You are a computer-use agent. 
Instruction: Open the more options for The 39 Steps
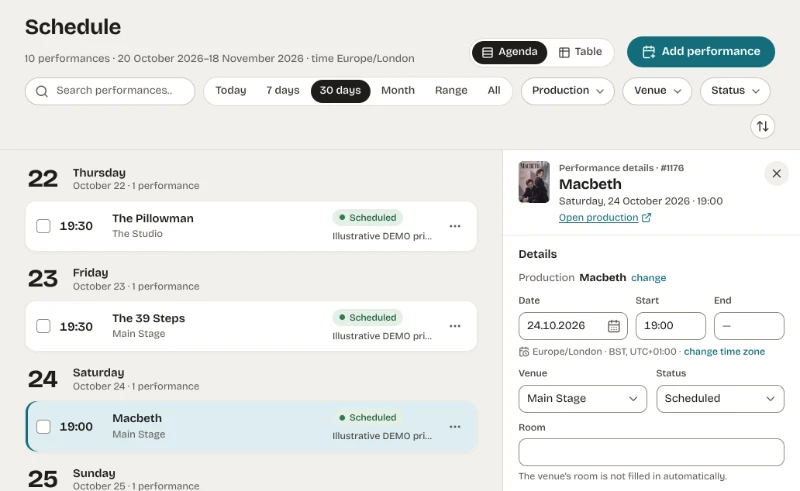click(455, 326)
